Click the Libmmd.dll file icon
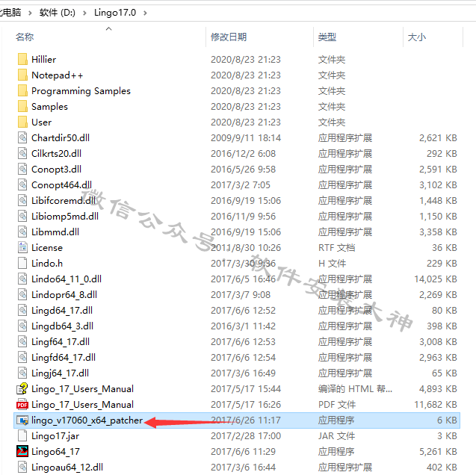The image size is (476, 475). pos(22,232)
